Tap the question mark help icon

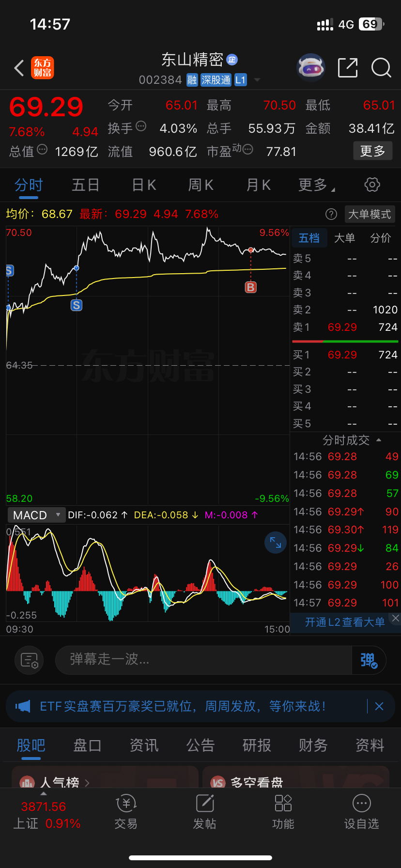331,214
